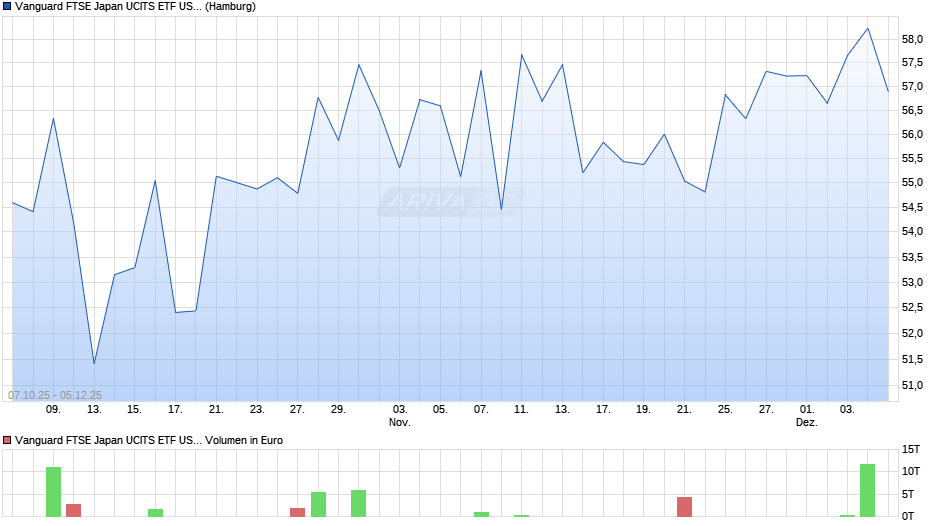Click the y-axis value '52,0'
The image size is (940, 526).
(912, 333)
